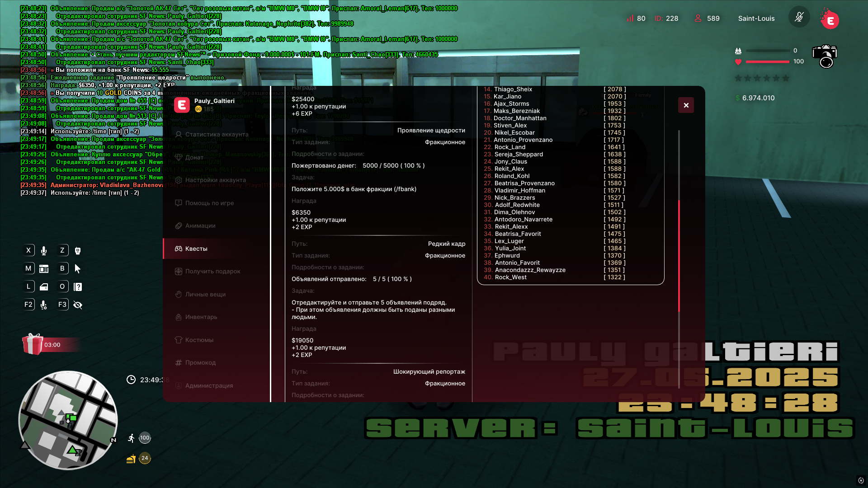Click the circular minimap
The image size is (868, 488).
68,420
